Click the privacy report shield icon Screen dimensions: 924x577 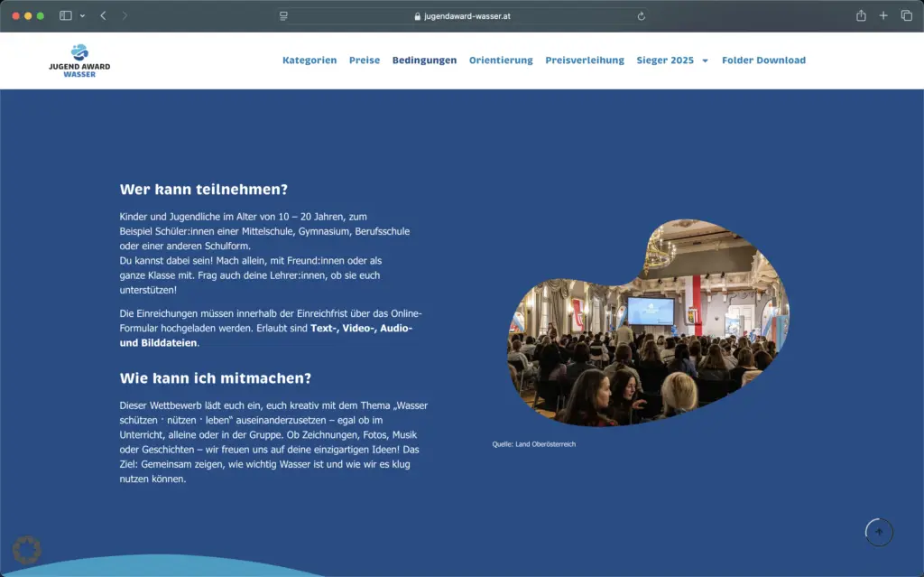283,14
